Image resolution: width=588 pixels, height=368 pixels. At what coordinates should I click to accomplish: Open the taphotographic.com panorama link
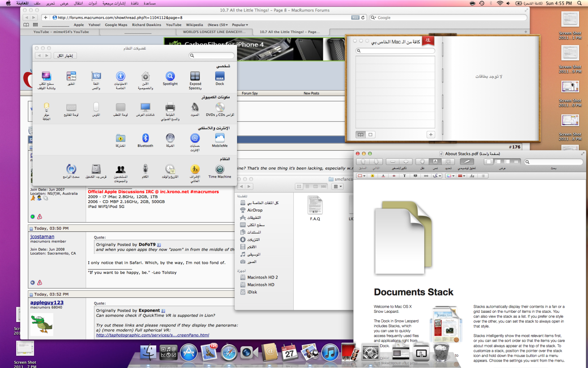click(x=153, y=335)
